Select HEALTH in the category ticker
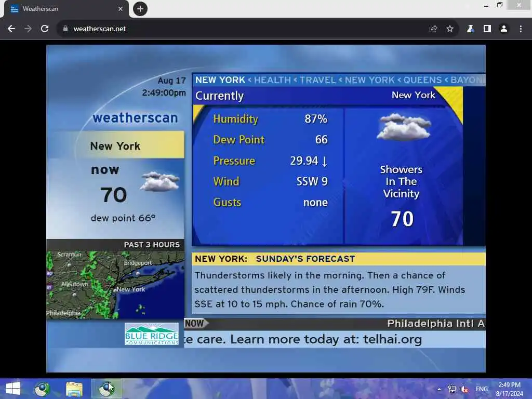 [x=272, y=80]
